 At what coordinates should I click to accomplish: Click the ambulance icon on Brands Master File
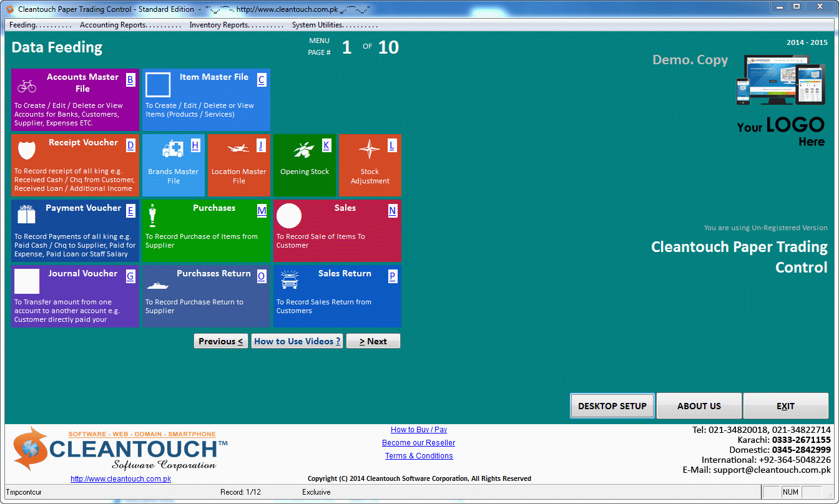click(173, 149)
